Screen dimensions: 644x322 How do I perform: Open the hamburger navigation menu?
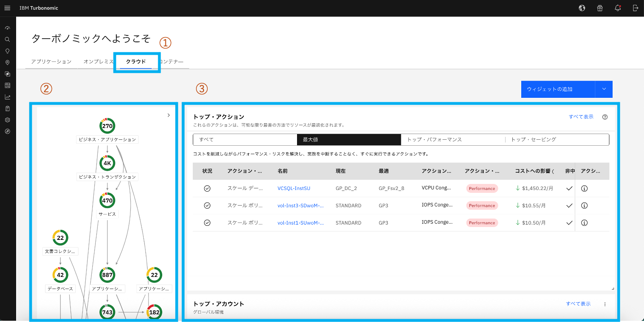click(7, 8)
